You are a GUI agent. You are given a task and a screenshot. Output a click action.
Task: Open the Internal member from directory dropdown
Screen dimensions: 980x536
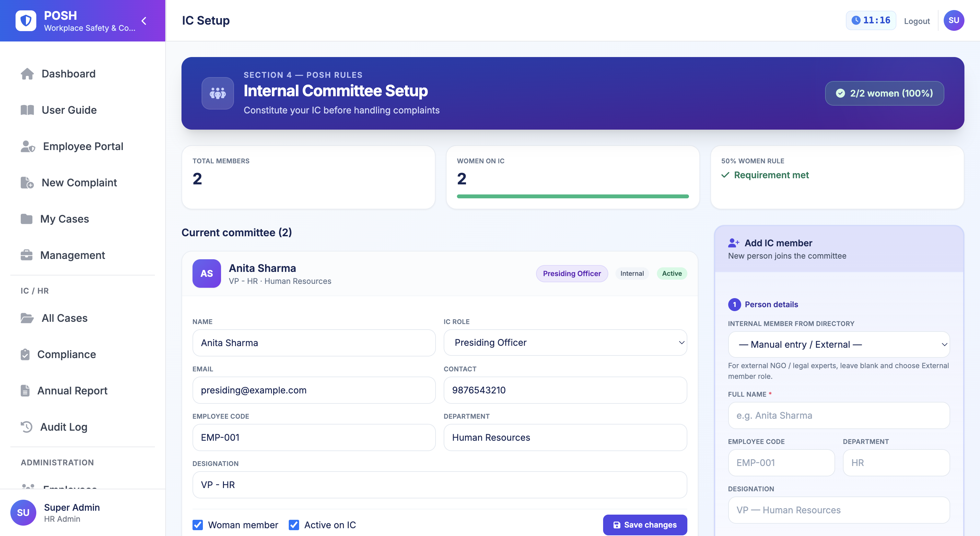pos(838,344)
